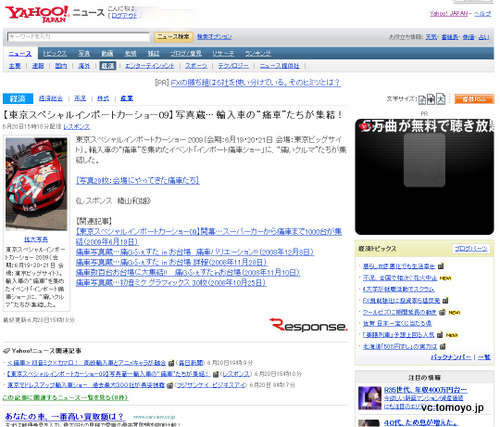500x427 pixels.
Task: Open related link dated 2008年11月28日
Action: (172, 262)
